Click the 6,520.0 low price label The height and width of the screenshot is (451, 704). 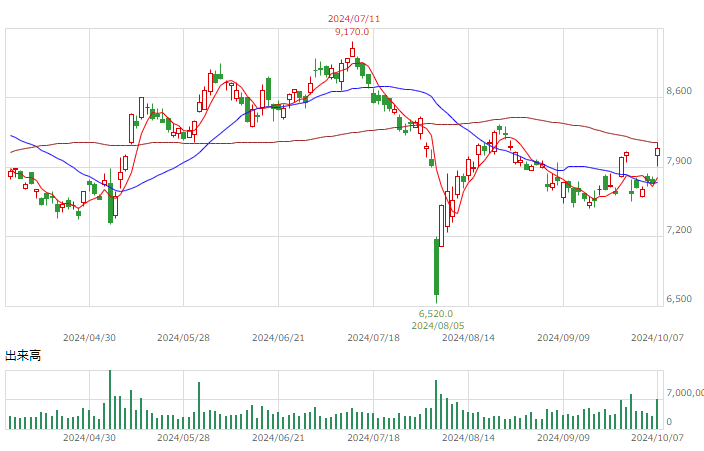point(436,314)
